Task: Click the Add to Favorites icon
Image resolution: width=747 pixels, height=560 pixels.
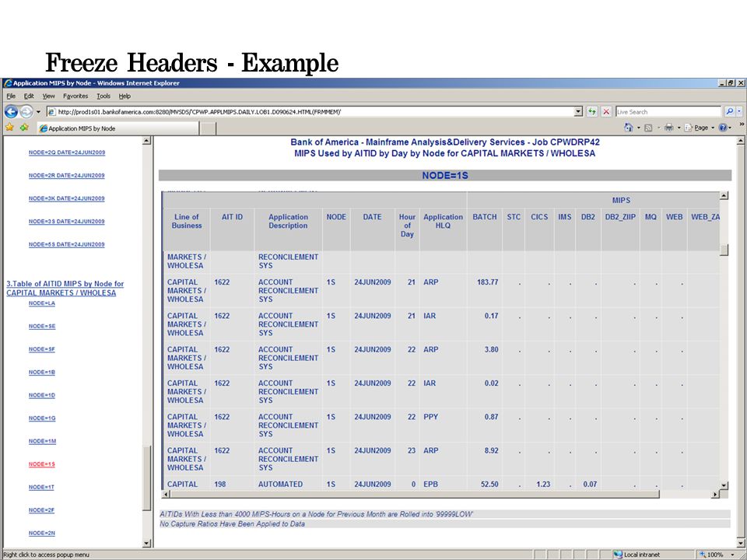Action: (x=24, y=128)
